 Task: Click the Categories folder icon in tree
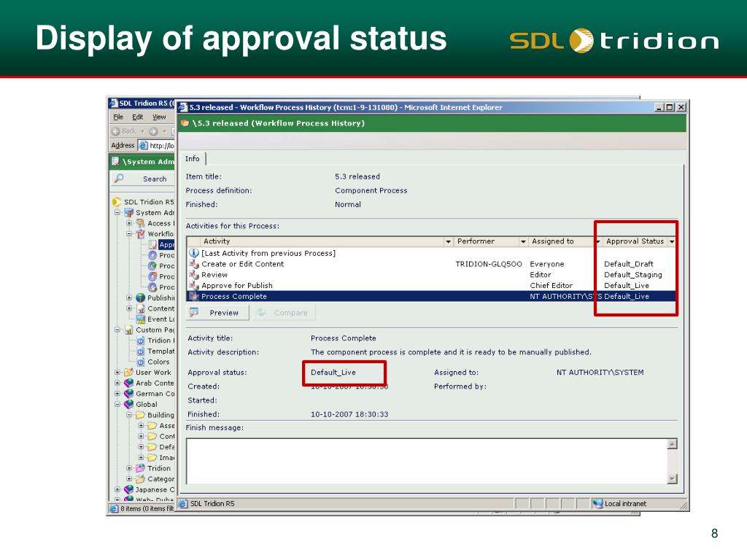click(141, 478)
